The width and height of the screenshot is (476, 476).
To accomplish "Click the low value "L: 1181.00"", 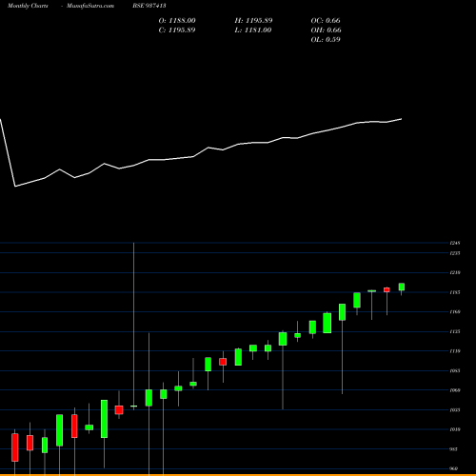I will (x=253, y=30).
